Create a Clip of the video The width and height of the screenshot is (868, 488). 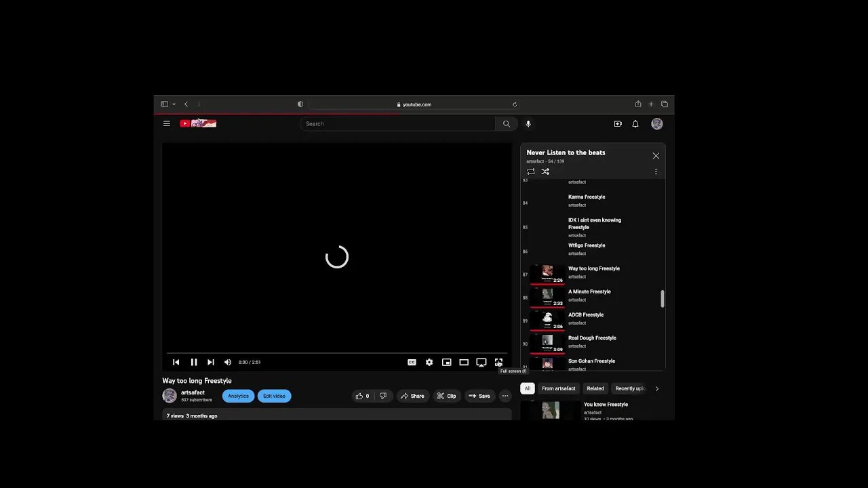pos(446,396)
